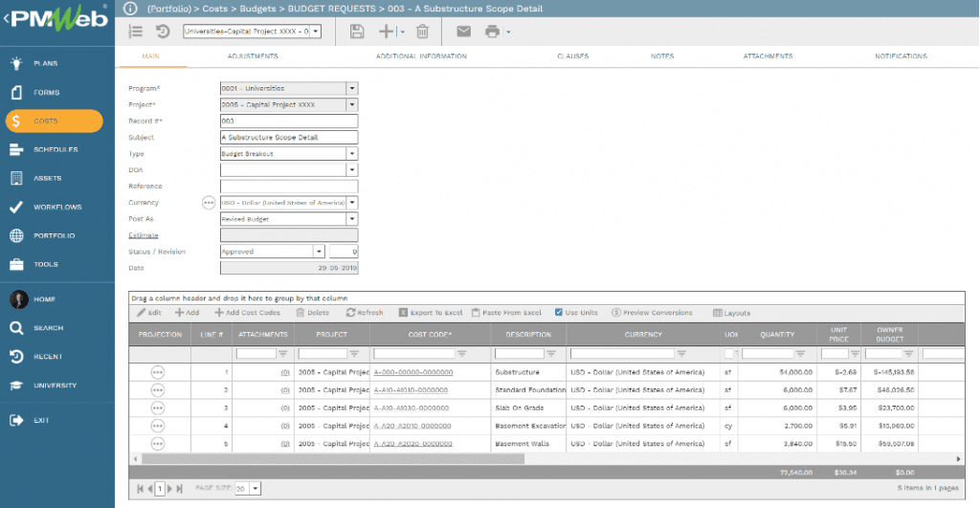Screen dimensions: 980x508
Task: Open the Estimate link
Action: point(144,235)
